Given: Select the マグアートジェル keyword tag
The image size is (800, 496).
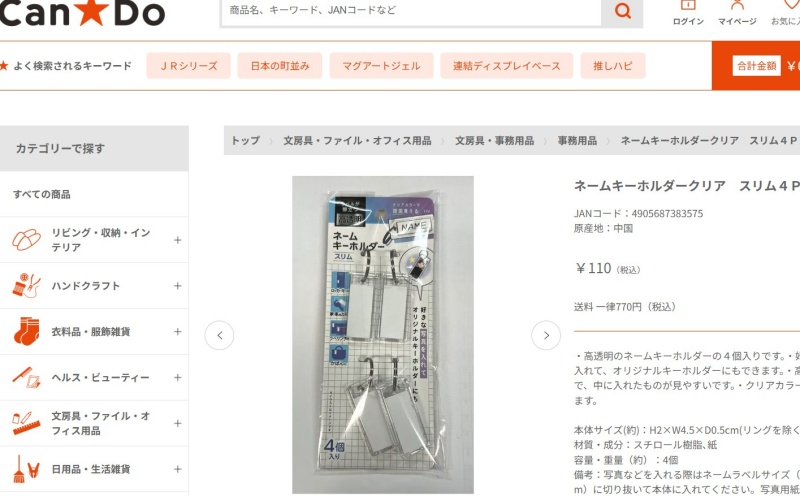Looking at the screenshot, I should click(381, 66).
